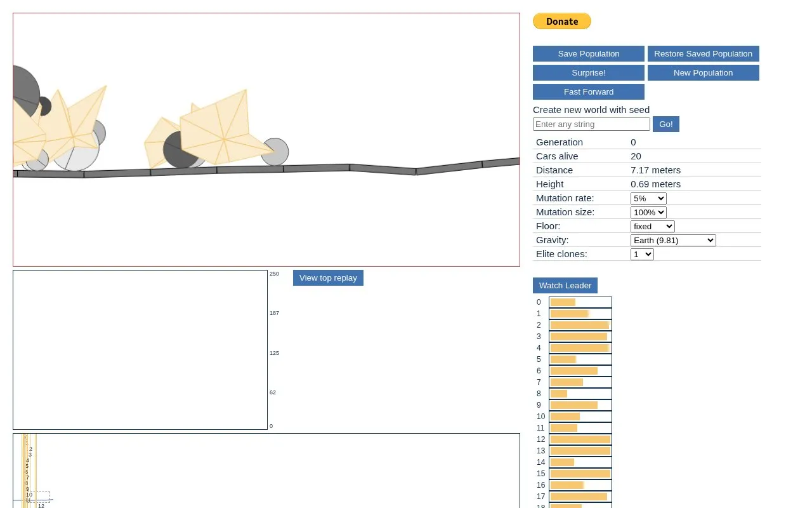The image size is (812, 508).
Task: Focus the world seed text field
Action: 591,124
